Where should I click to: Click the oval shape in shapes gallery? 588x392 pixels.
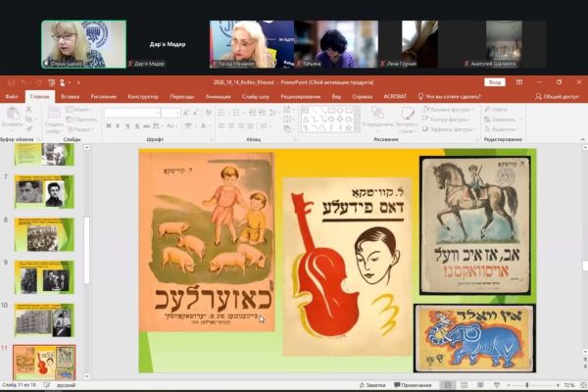[340, 111]
